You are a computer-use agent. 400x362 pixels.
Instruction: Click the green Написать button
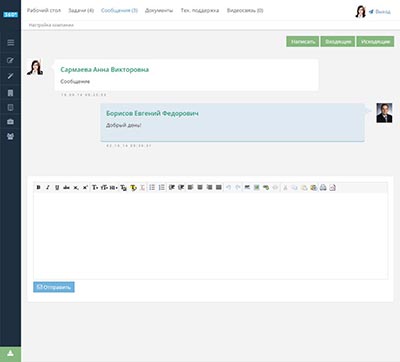[303, 42]
